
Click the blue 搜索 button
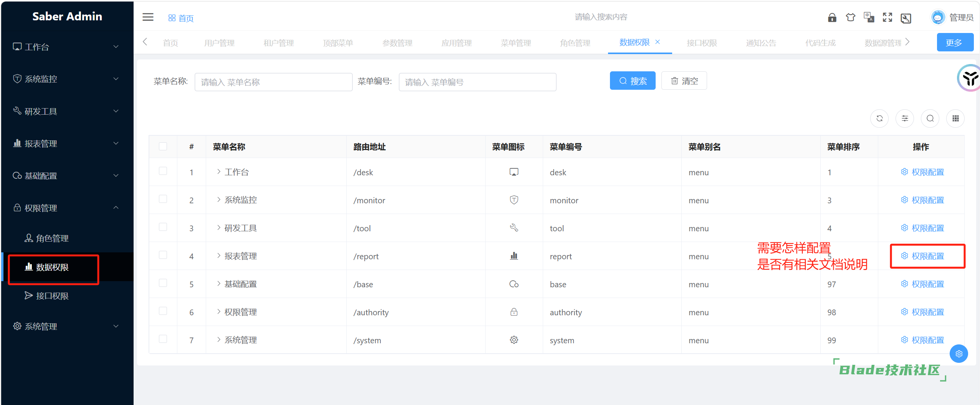click(632, 81)
